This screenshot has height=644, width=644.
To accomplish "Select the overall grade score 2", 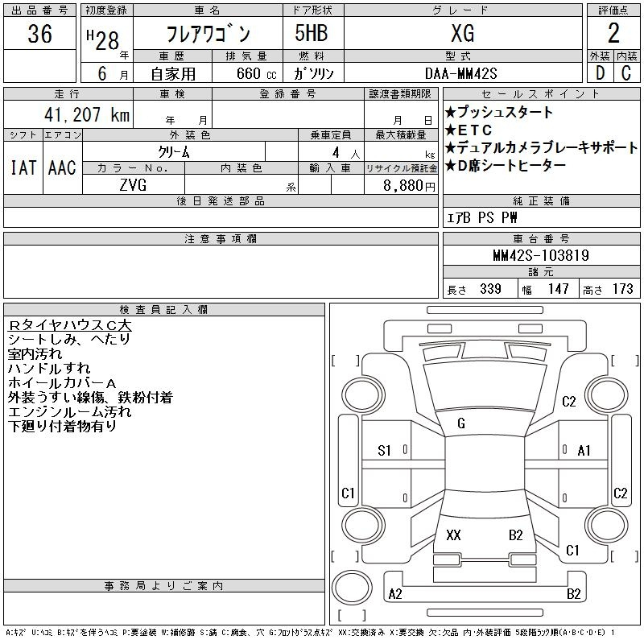I will pyautogui.click(x=613, y=33).
